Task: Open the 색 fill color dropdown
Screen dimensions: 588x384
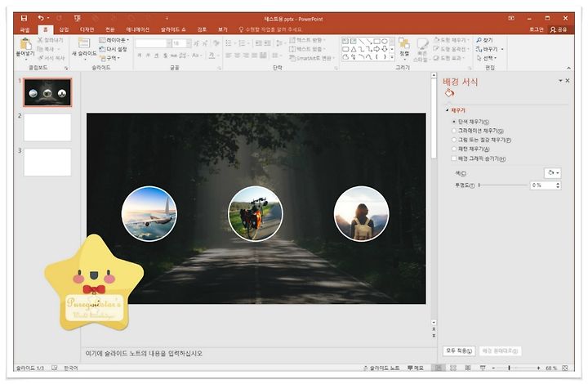Action: point(552,173)
